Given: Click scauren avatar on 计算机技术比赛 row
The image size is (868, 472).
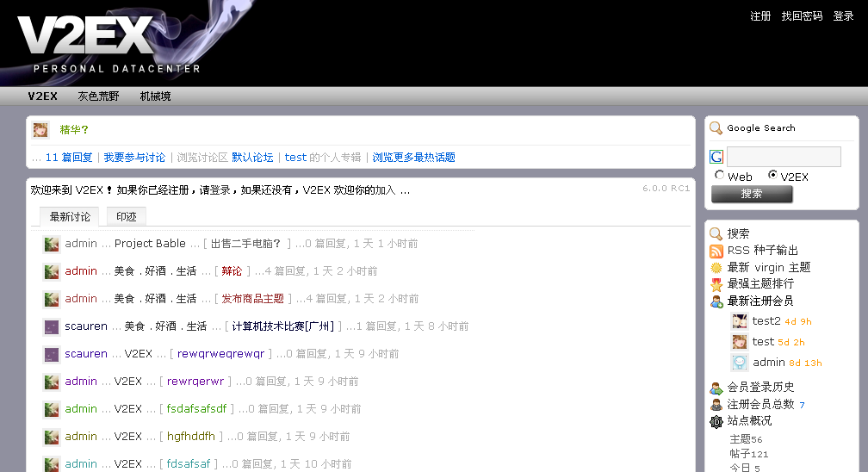Looking at the screenshot, I should (x=52, y=326).
